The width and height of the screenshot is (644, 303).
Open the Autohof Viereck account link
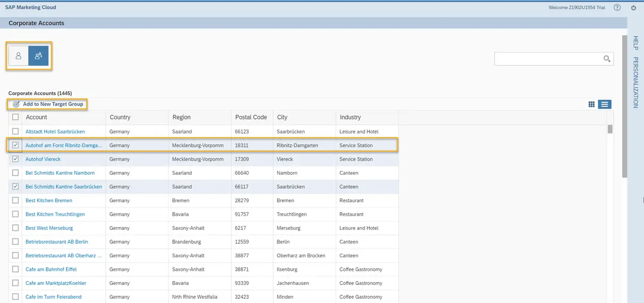[43, 159]
